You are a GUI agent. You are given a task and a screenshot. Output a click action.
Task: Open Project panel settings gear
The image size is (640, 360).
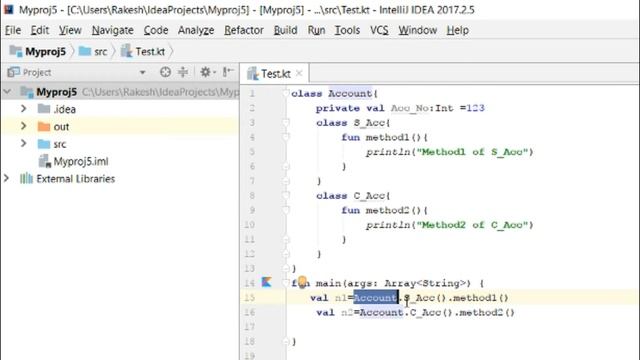(207, 72)
